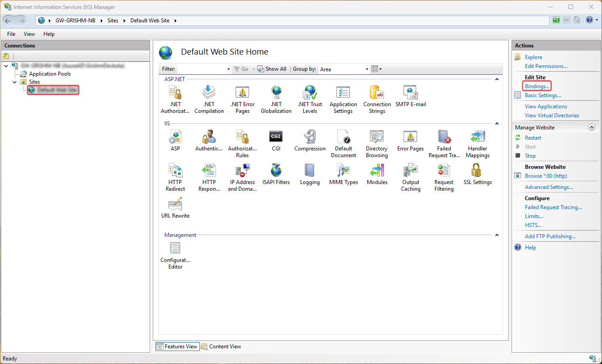Open the View menu
The width and height of the screenshot is (602, 364).
coord(29,34)
